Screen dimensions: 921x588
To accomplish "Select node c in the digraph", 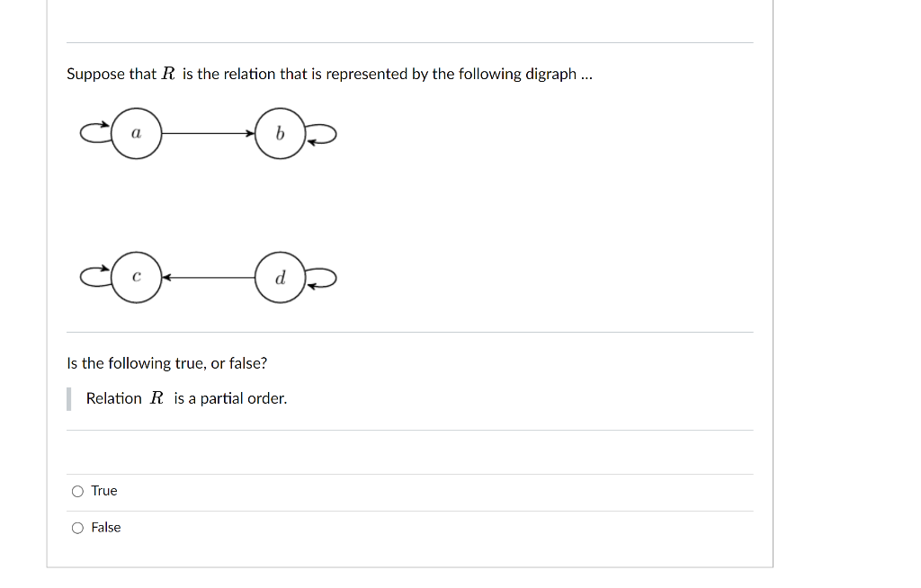I will [136, 277].
